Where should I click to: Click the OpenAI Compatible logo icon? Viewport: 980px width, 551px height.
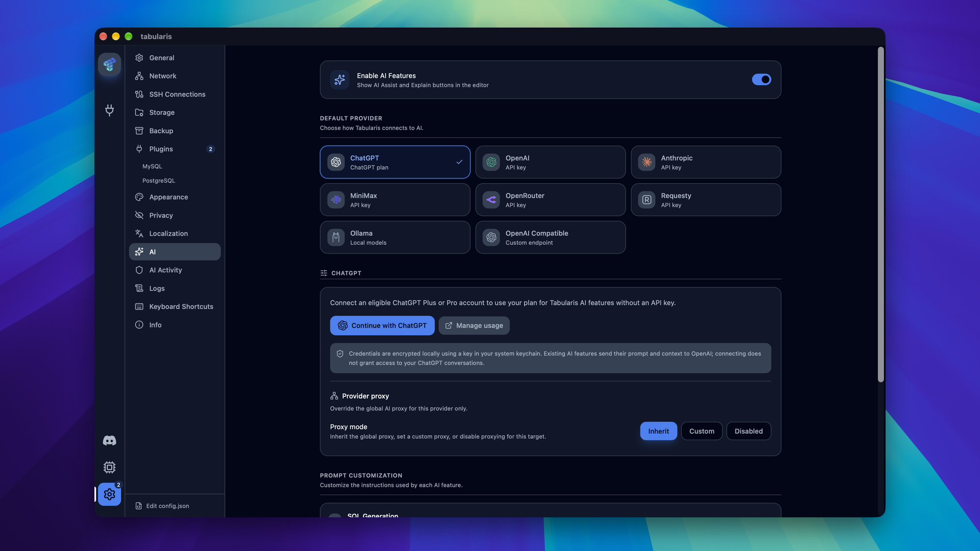491,237
